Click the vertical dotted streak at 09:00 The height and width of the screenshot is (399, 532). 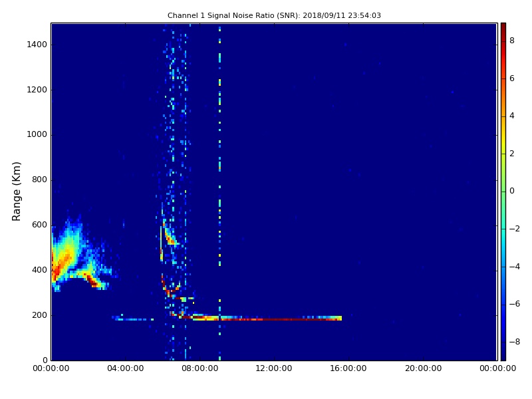(x=220, y=194)
